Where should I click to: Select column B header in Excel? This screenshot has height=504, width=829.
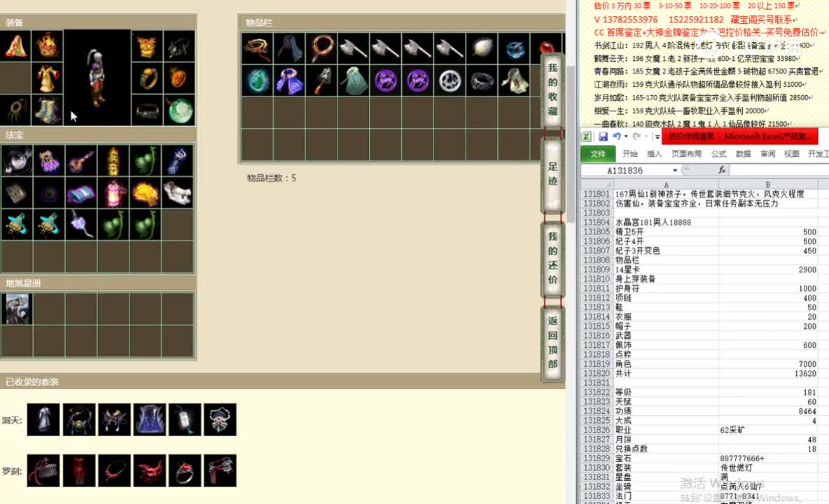coord(767,184)
